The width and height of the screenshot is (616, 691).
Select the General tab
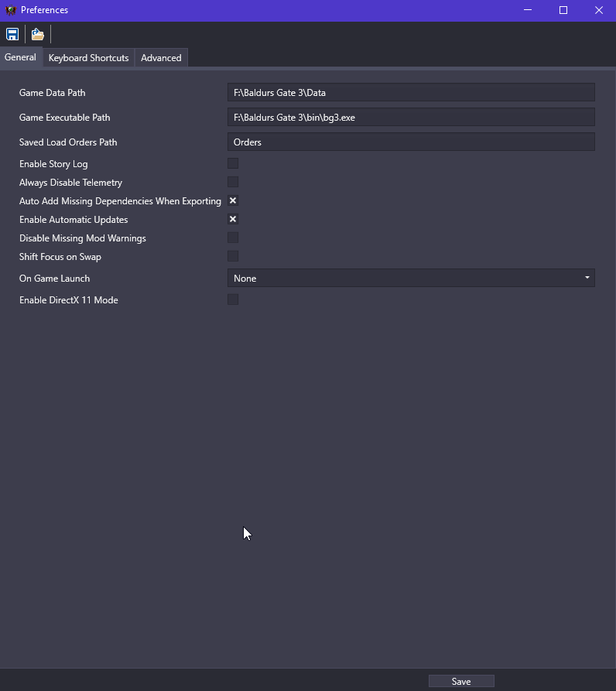point(20,56)
